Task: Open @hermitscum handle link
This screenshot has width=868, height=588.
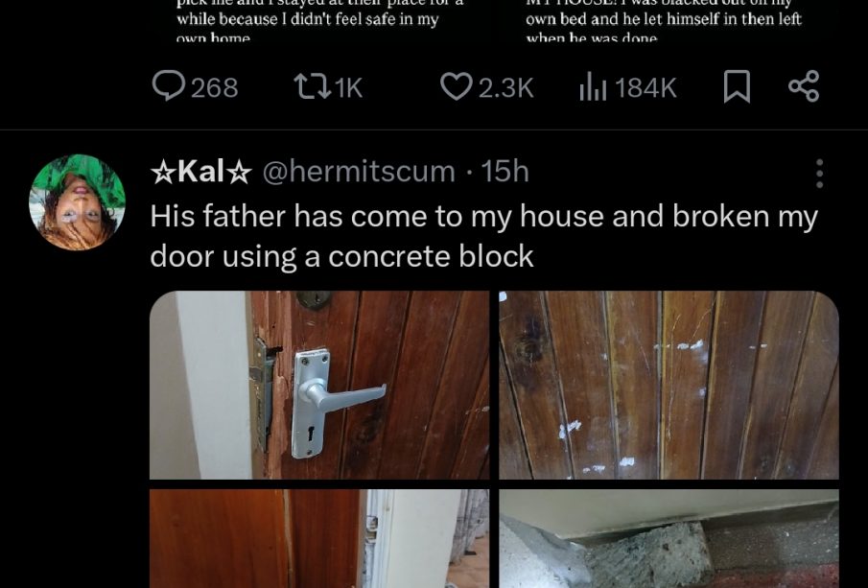Action: click(x=359, y=171)
